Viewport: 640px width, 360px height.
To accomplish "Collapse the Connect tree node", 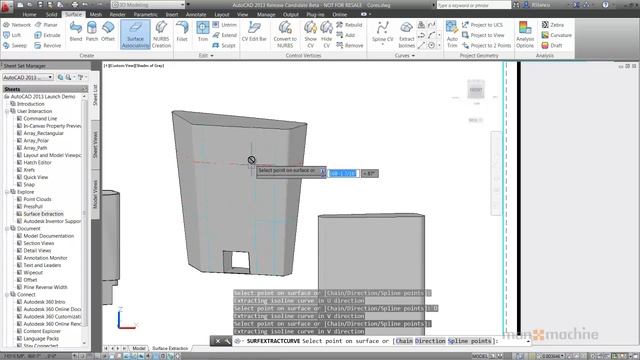I will tap(7, 294).
